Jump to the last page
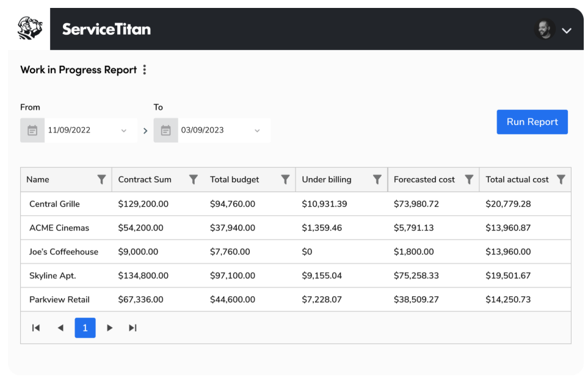The image size is (588, 380). point(132,328)
